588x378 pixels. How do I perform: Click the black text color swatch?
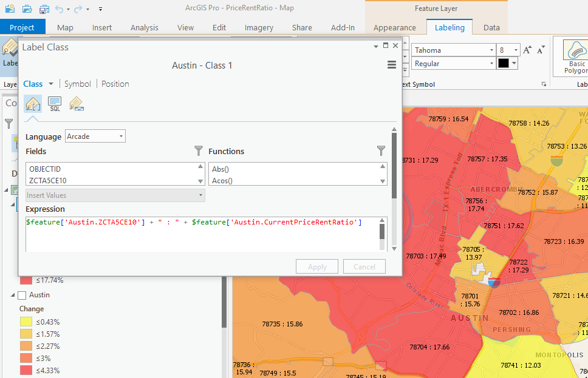coord(503,63)
